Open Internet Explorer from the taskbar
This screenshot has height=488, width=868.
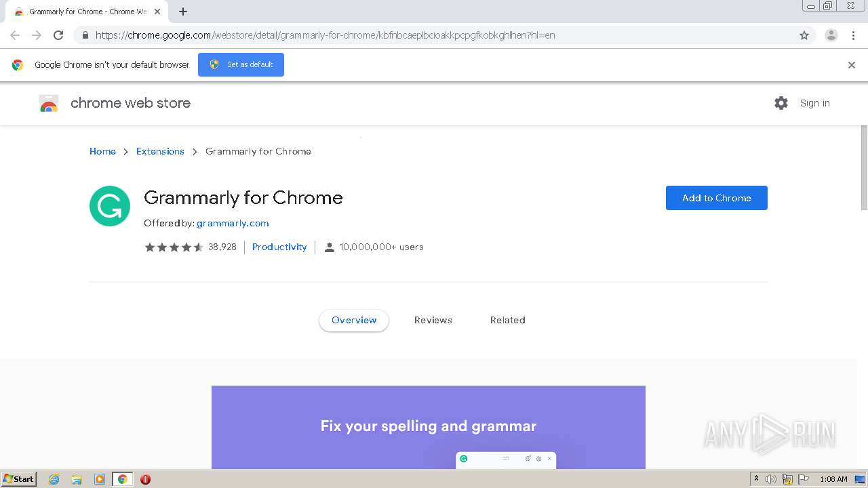click(54, 479)
